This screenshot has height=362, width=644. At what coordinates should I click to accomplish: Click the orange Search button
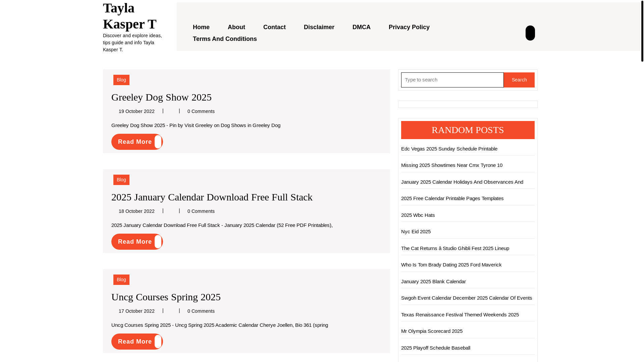pos(519,80)
